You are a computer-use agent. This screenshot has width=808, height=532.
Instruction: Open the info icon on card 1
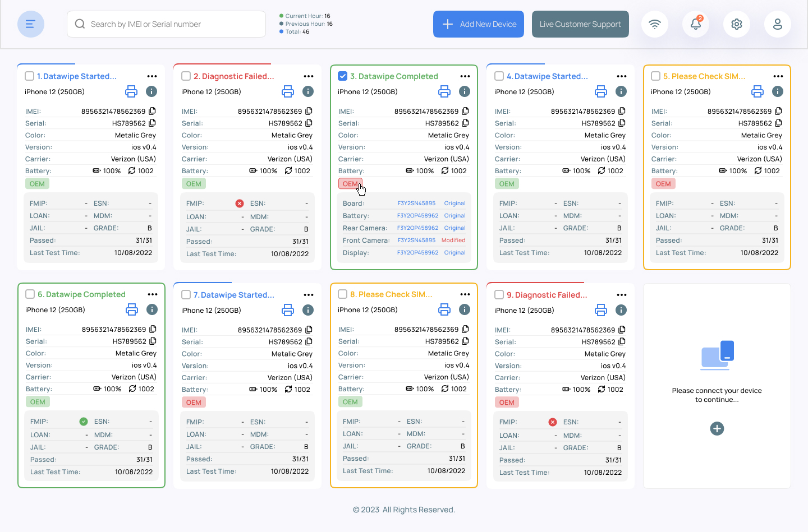coord(151,91)
